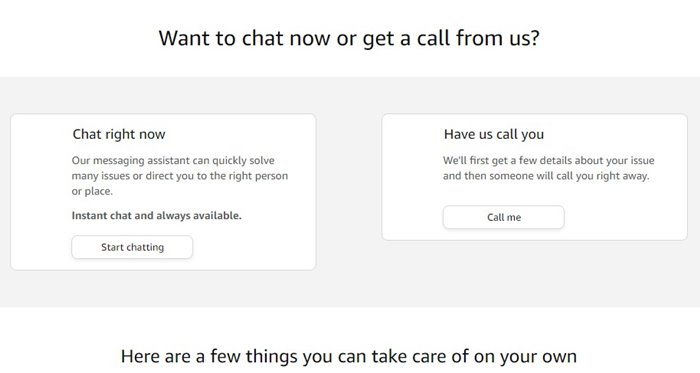700x373 pixels.
Task: Request a phone callback from support
Action: click(504, 217)
